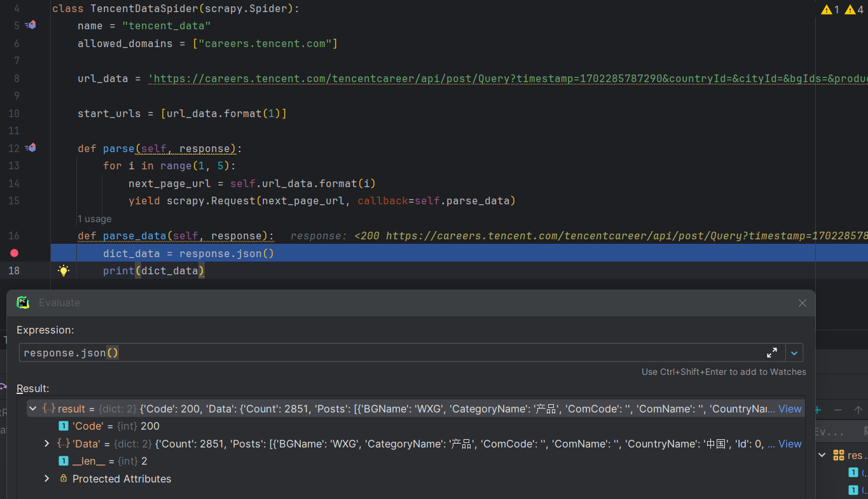The height and width of the screenshot is (499, 868).
Task: Expand the Protected Attributes node
Action: [46, 479]
